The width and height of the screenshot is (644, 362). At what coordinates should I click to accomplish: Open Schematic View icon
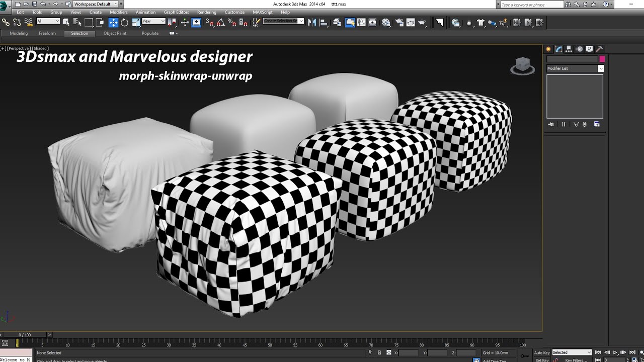(x=372, y=22)
